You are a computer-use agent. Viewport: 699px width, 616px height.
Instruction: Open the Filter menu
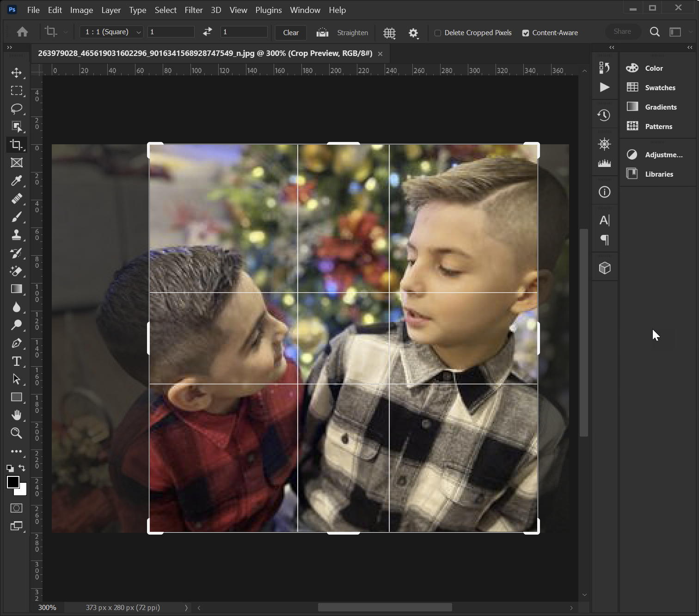coord(193,10)
